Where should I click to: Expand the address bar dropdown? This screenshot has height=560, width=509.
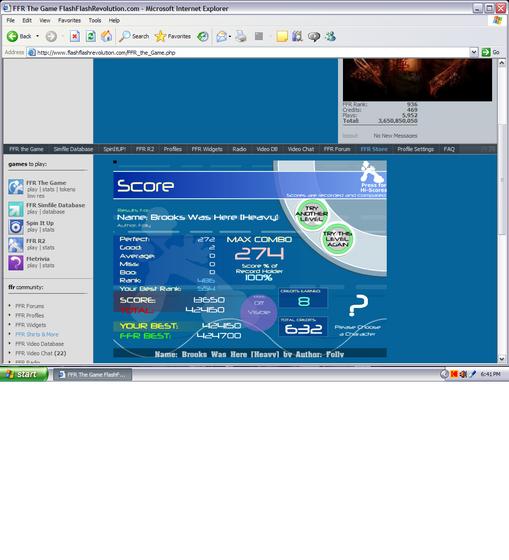pyautogui.click(x=474, y=52)
